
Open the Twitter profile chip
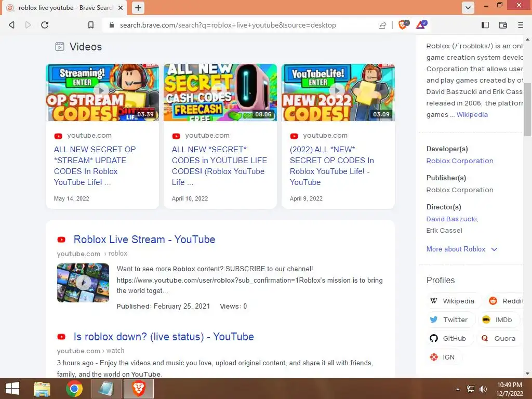click(x=450, y=320)
